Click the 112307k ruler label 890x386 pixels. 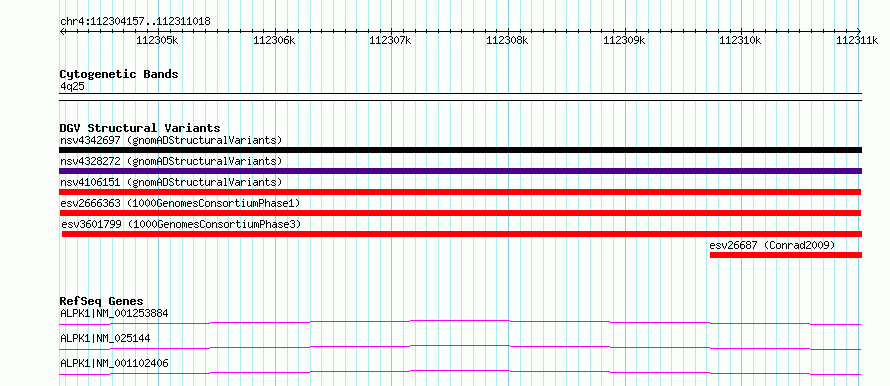391,40
